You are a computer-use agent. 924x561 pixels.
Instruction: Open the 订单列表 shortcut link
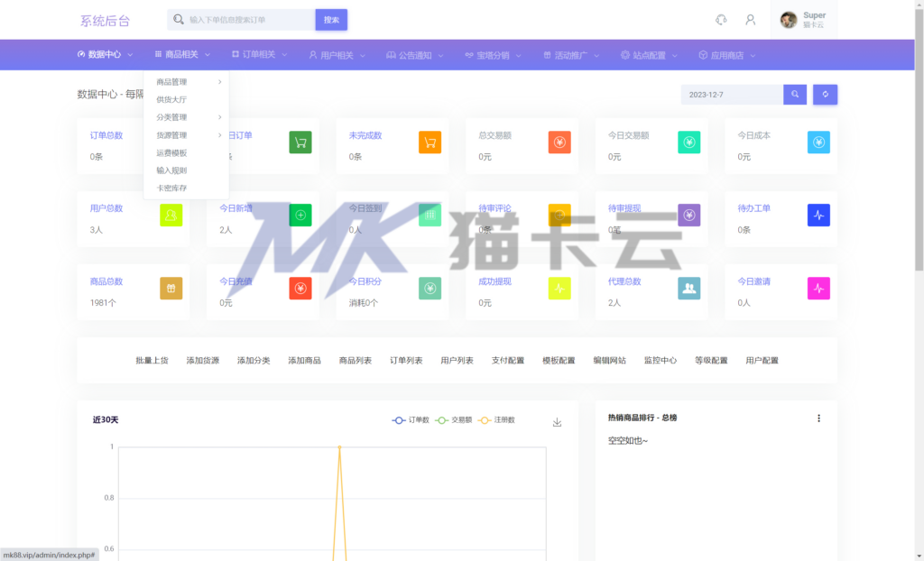(x=406, y=361)
